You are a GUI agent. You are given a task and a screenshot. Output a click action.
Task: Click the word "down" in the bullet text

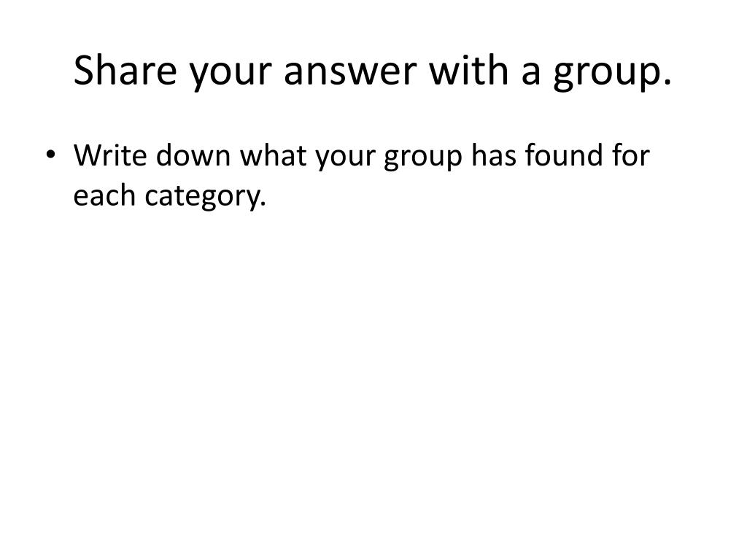click(x=193, y=155)
